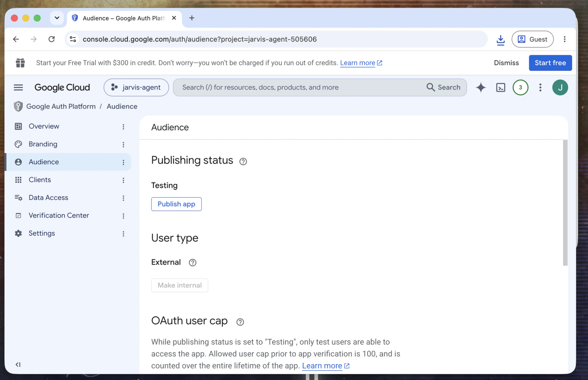The height and width of the screenshot is (380, 588).
Task: Open the Guest profile button
Action: pyautogui.click(x=533, y=39)
